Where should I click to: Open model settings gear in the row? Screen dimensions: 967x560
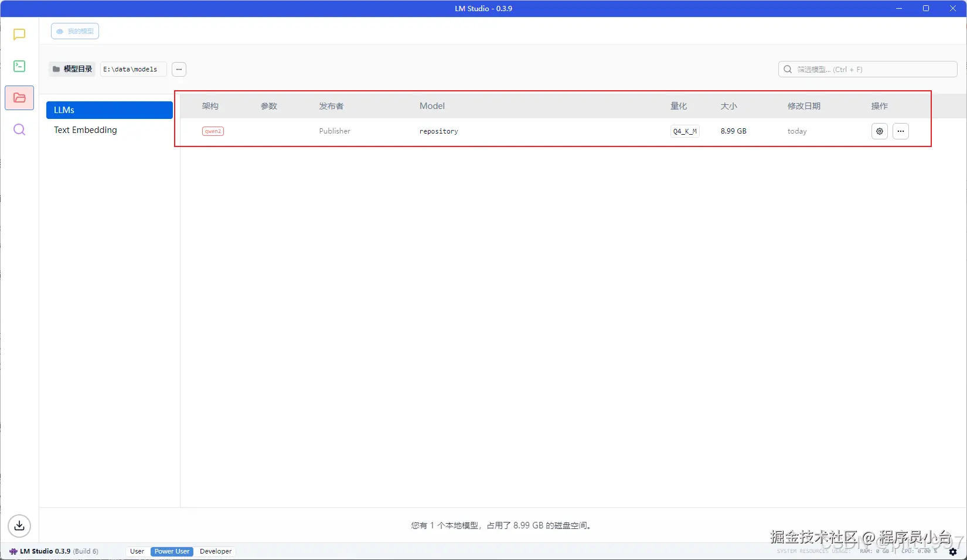pos(879,131)
